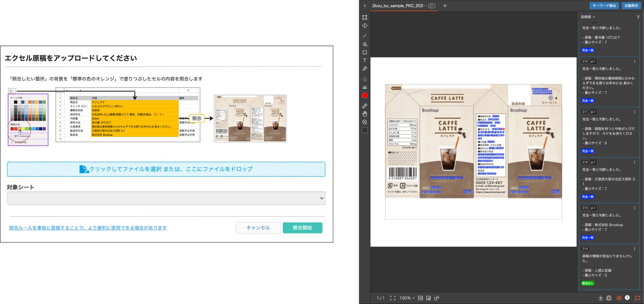Select the rectangle shape tool

pyautogui.click(x=365, y=52)
